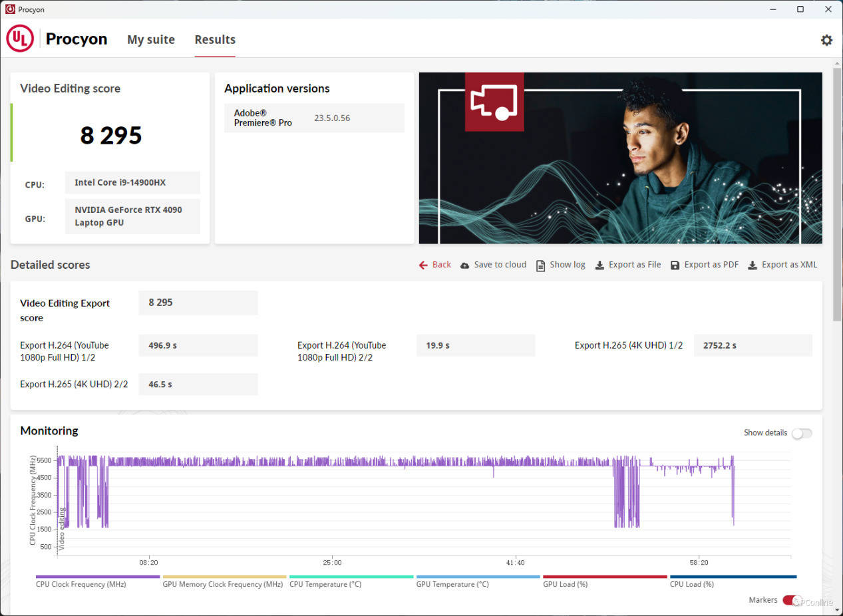Viewport: 843px width, 616px height.
Task: Click the Export as XML download icon
Action: [753, 265]
